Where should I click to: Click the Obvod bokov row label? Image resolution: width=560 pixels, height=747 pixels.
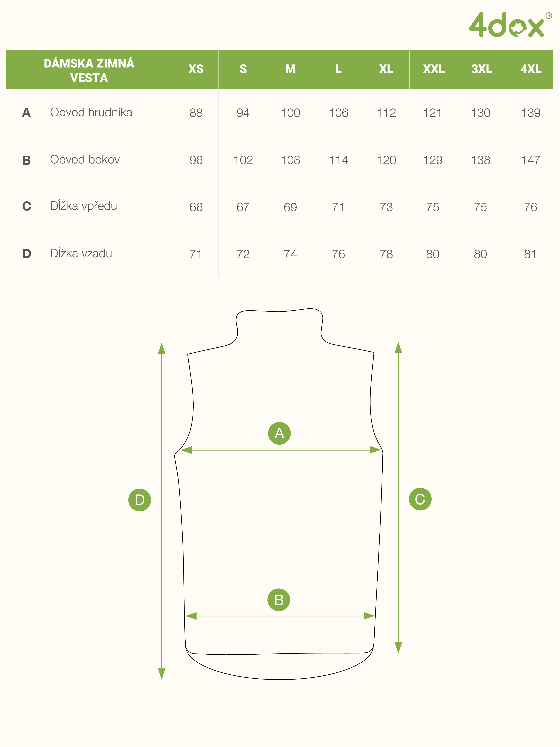coord(85,160)
